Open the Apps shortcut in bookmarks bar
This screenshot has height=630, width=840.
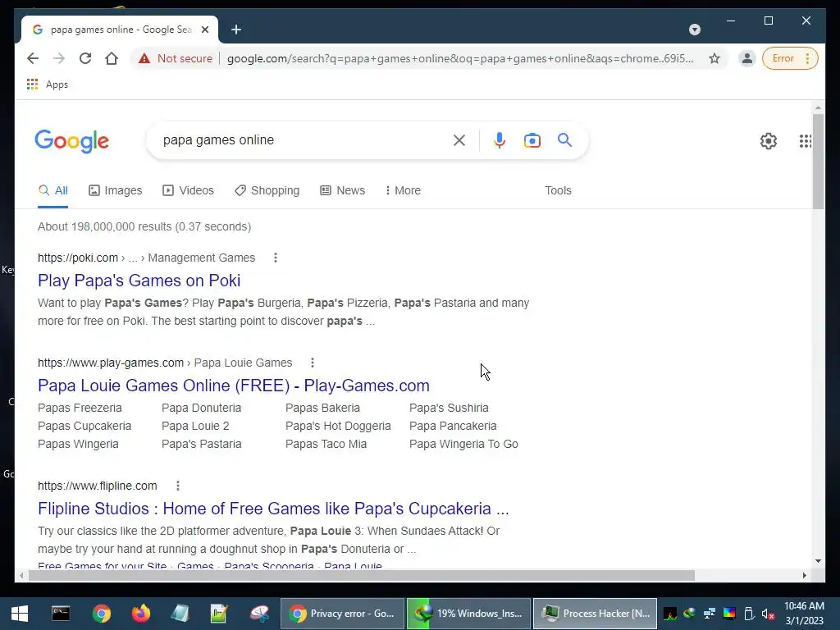(x=48, y=84)
